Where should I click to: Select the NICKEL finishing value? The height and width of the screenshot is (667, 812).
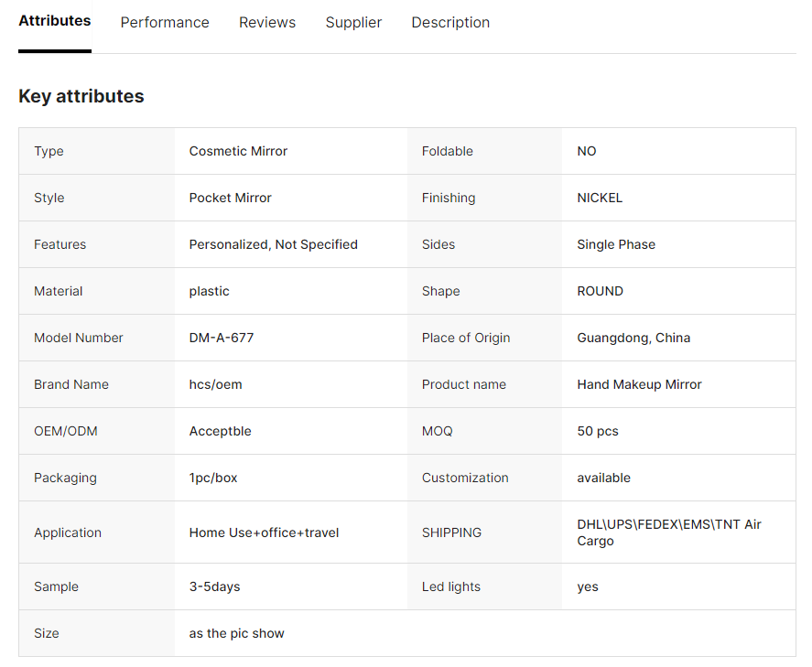coord(600,199)
